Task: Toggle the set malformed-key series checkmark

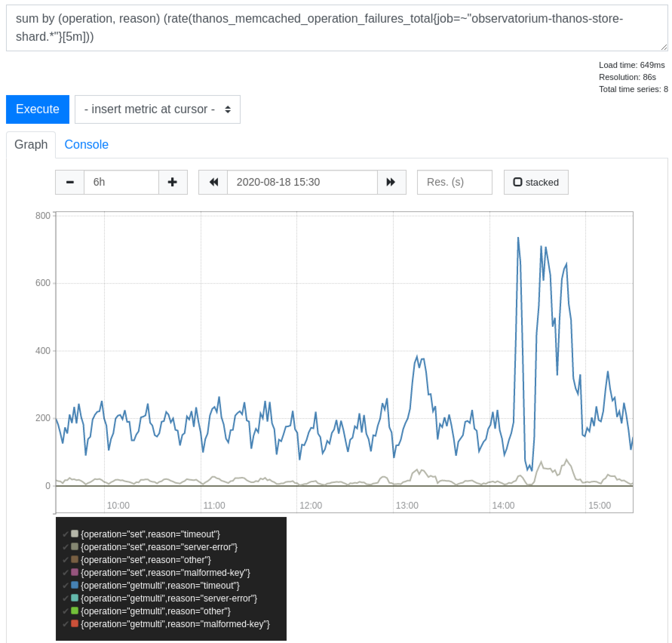Action: pos(66,572)
